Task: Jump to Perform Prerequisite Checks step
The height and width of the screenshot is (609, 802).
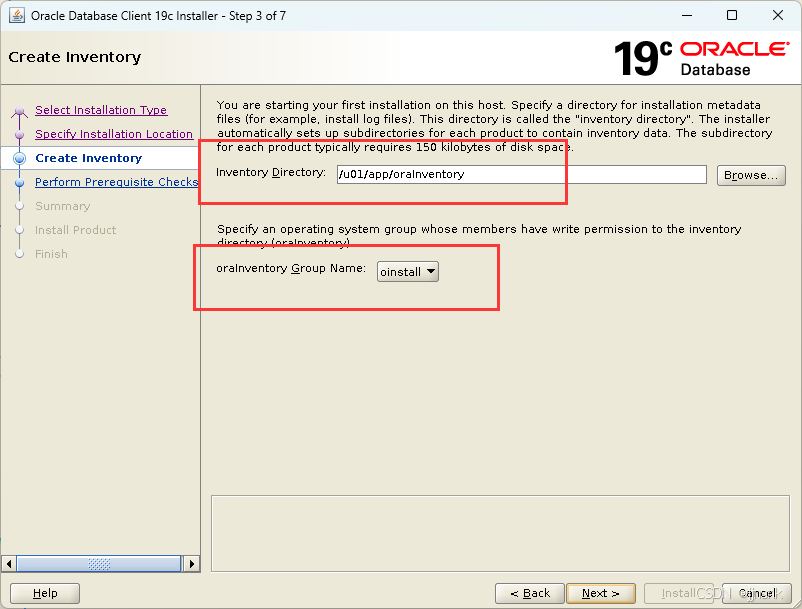Action: pos(117,182)
